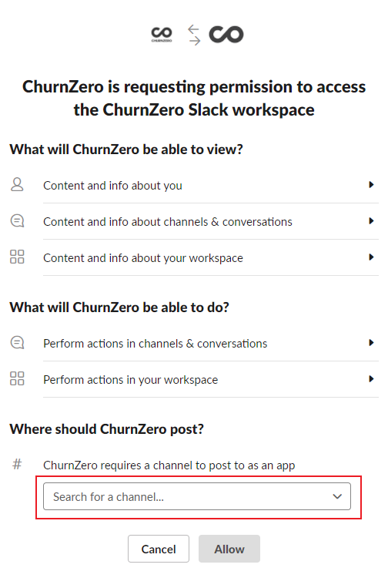Expand arrow for channels & conversations content
The height and width of the screenshot is (588, 388).
371,221
